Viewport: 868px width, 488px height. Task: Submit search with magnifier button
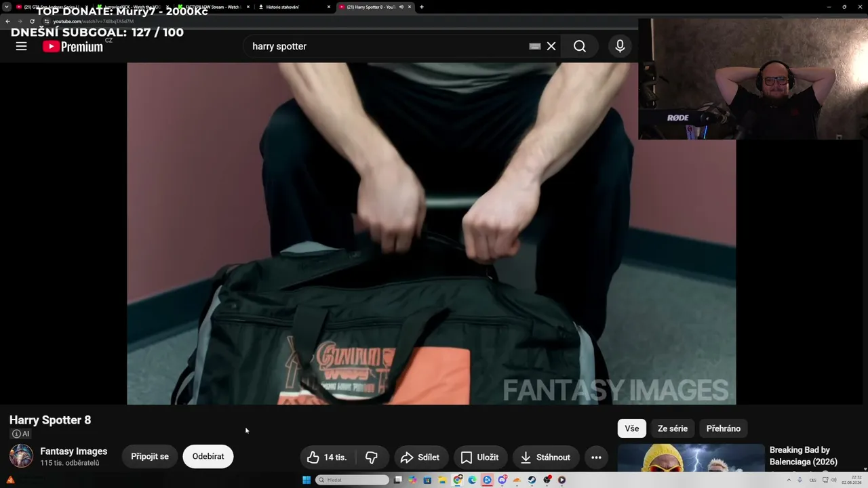(x=580, y=46)
